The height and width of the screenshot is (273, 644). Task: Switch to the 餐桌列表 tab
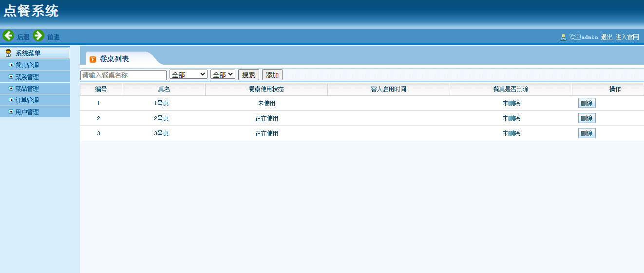[x=114, y=59]
